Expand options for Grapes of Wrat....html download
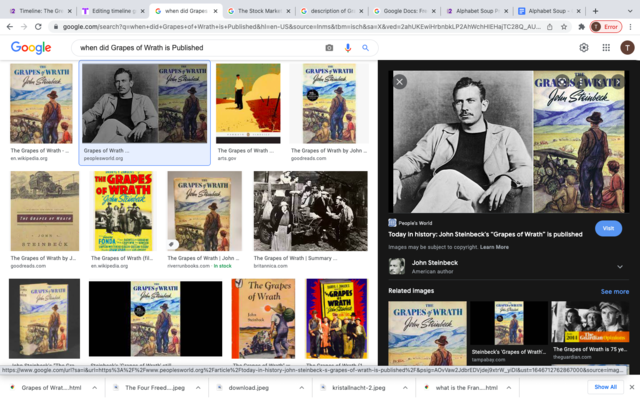640x400 pixels. (95, 387)
